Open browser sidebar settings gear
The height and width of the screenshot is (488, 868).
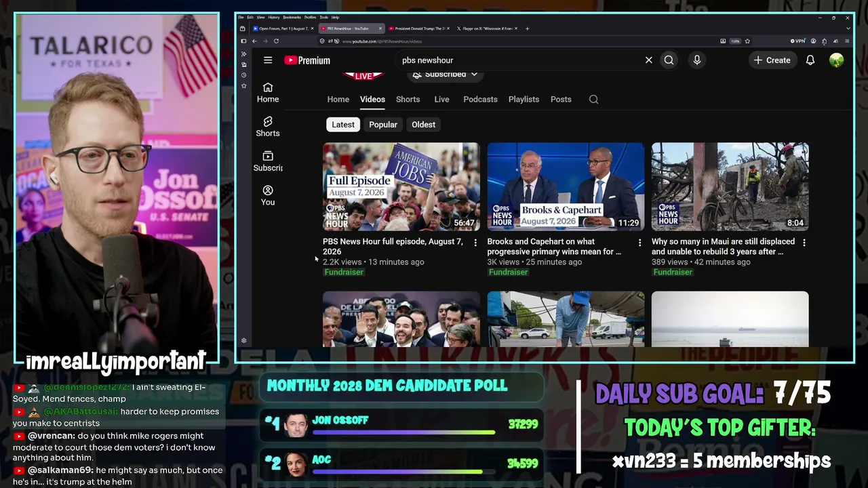point(244,341)
